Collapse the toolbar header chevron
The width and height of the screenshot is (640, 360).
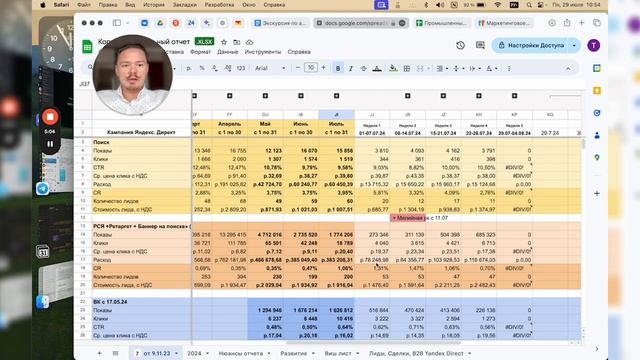coord(568,69)
